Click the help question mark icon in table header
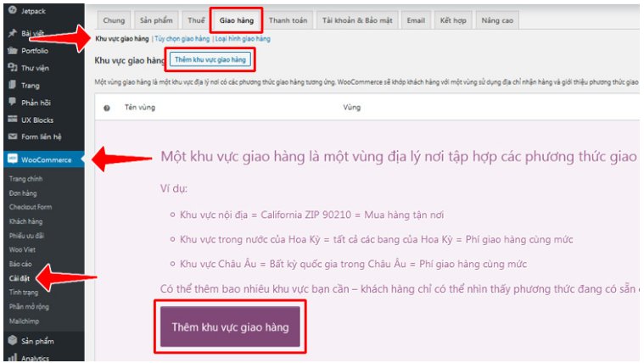This screenshot has width=644, height=363. [x=106, y=108]
